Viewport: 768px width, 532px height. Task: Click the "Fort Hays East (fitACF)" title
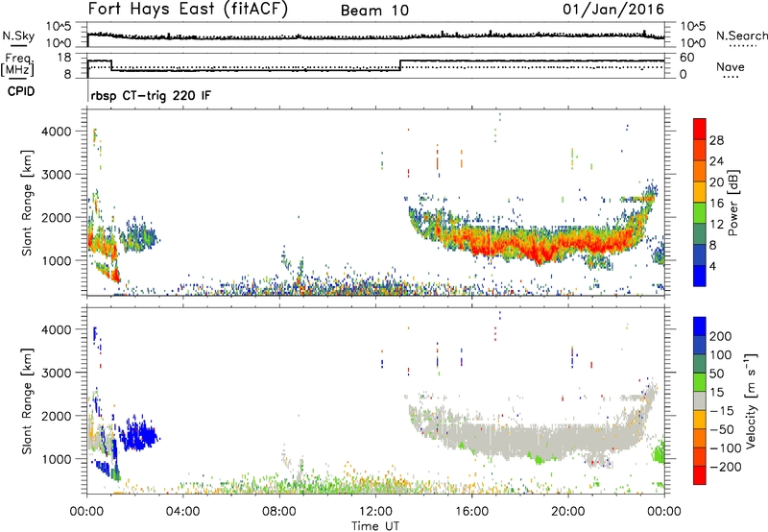[187, 9]
